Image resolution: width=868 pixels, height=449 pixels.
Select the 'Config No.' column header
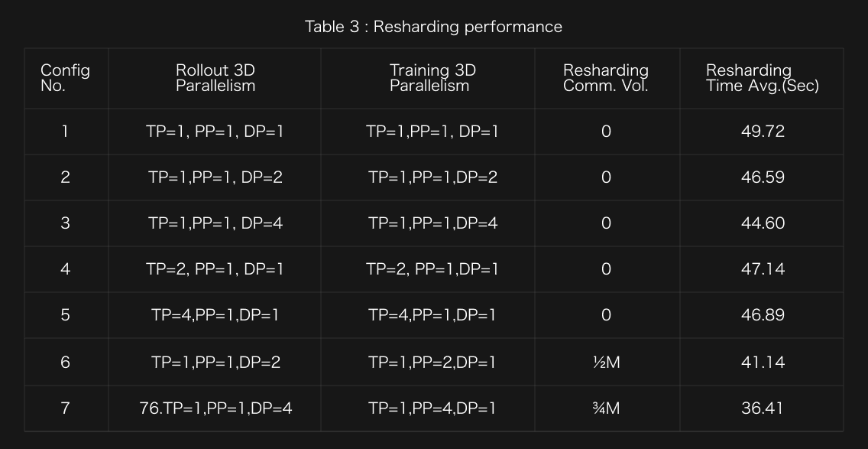pos(65,78)
